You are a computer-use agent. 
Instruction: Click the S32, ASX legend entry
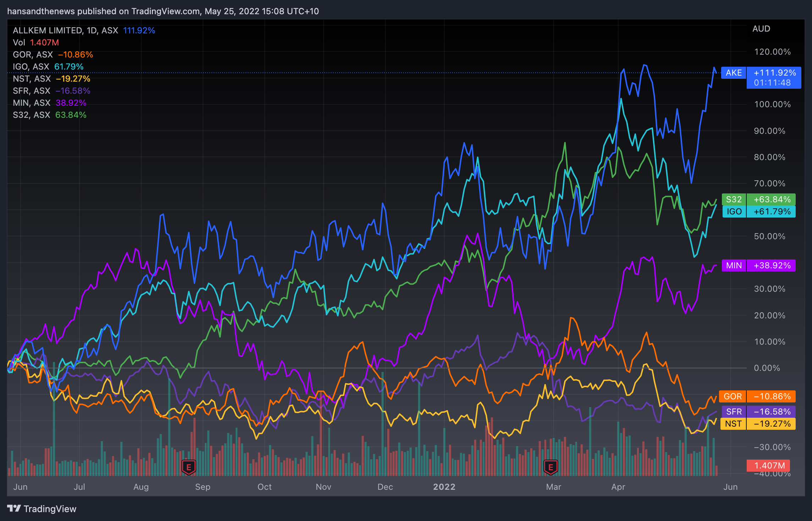[x=50, y=115]
